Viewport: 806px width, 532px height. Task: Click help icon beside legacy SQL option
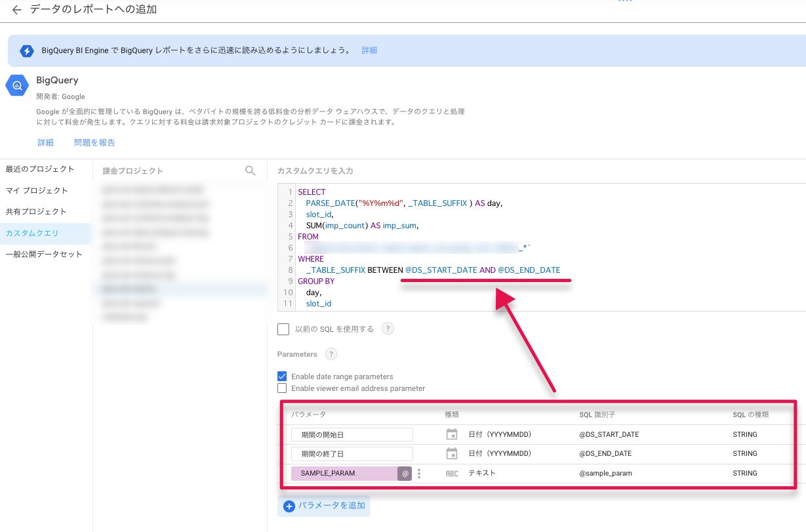point(388,329)
